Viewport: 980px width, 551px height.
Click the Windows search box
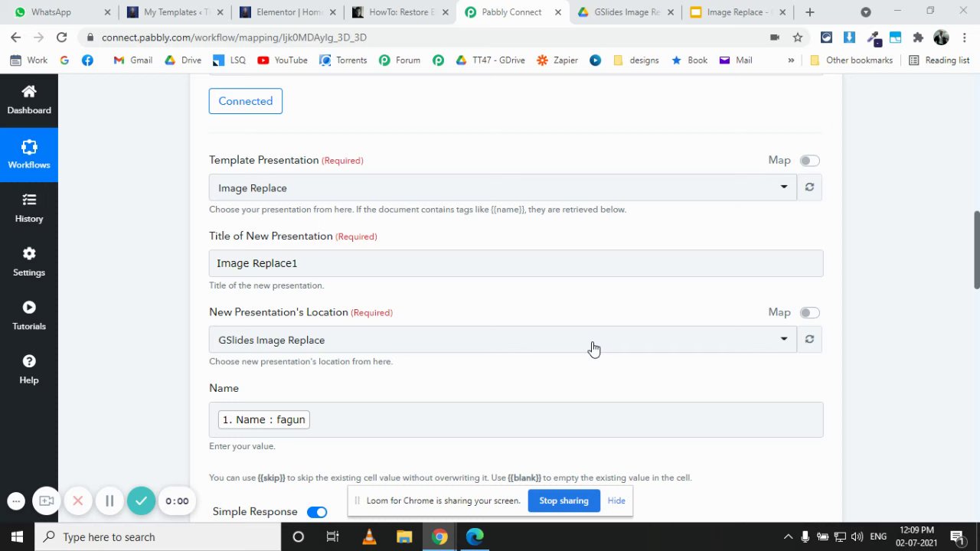(x=158, y=536)
